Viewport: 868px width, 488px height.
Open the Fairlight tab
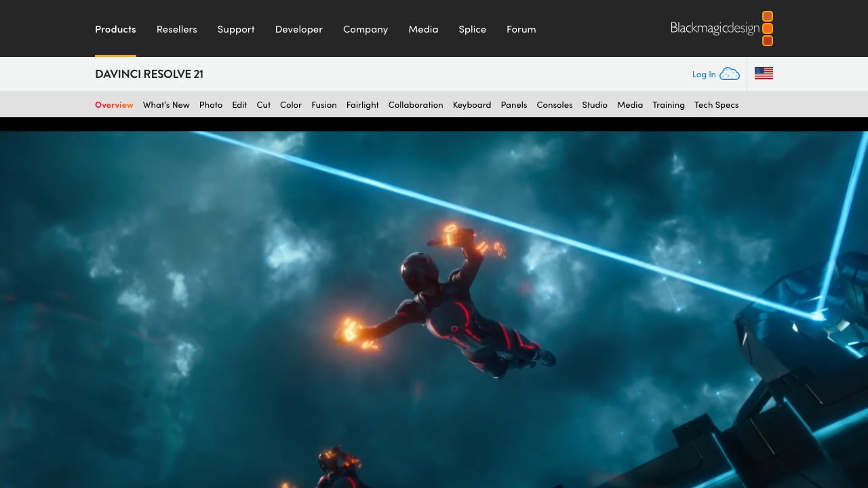(x=363, y=105)
